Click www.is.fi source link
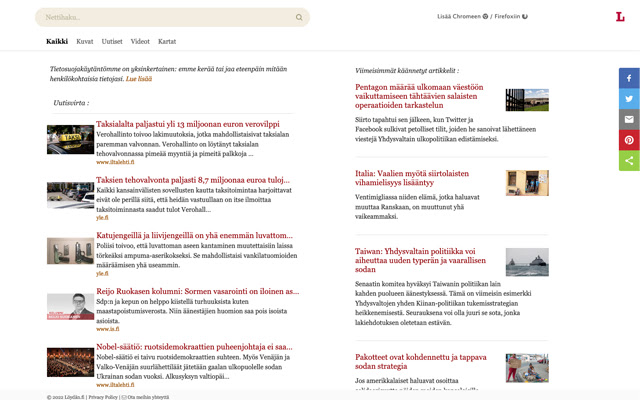The width and height of the screenshot is (640, 400). tap(108, 329)
